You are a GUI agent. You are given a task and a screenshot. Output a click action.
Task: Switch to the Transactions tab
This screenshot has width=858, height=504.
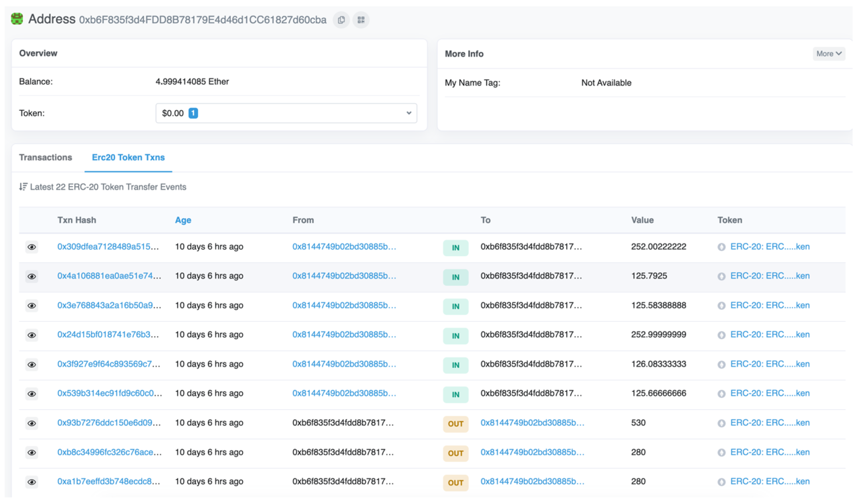[46, 158]
